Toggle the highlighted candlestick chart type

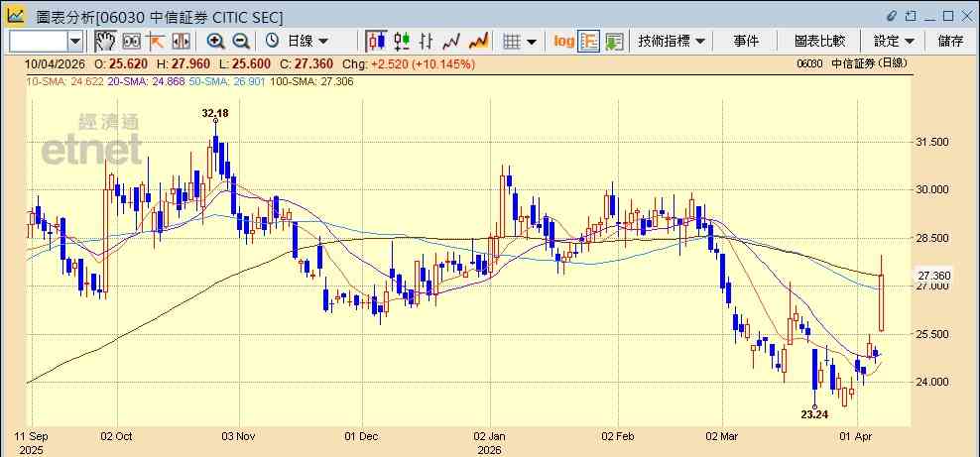(376, 42)
